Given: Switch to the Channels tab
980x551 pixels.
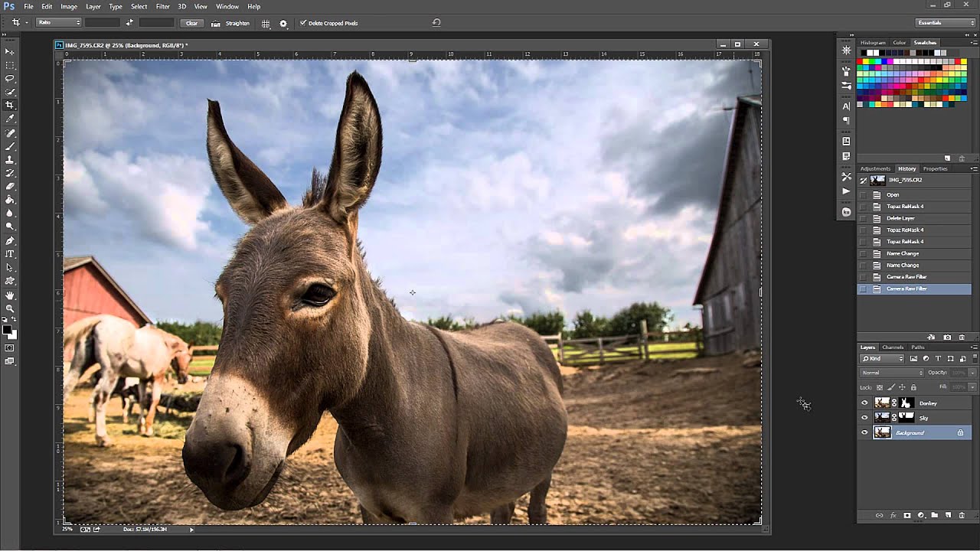Looking at the screenshot, I should click(x=893, y=347).
